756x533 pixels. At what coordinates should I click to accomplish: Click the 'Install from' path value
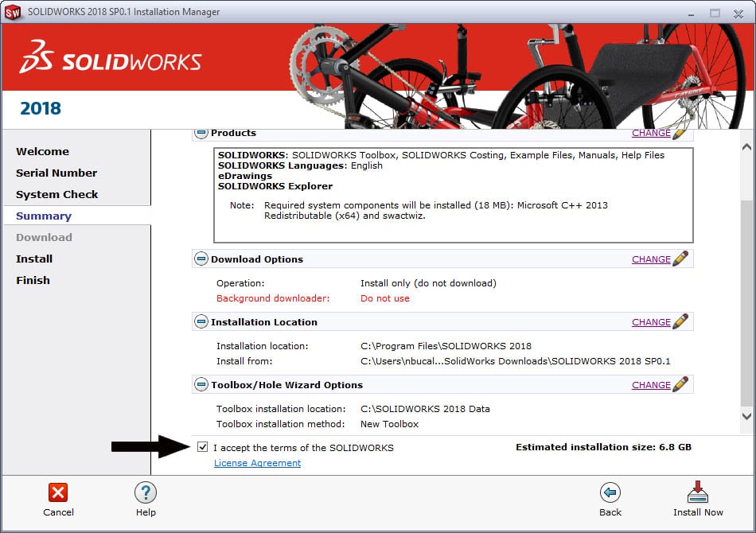coord(515,361)
